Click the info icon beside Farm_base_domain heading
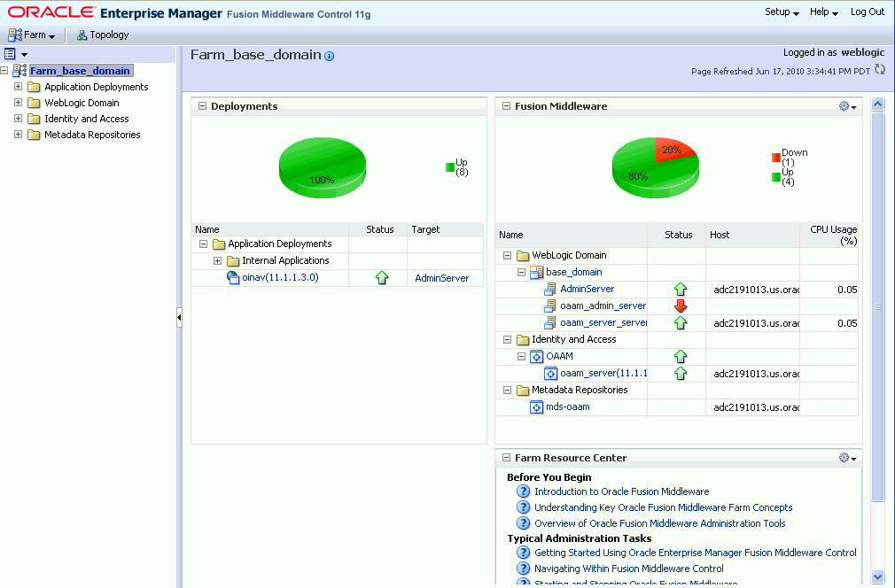The image size is (895, 588). tap(328, 55)
